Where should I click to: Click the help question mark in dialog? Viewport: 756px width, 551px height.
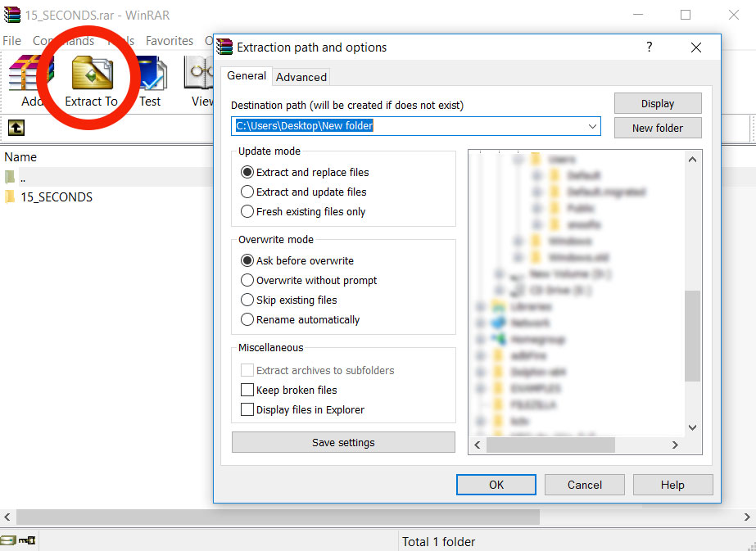649,47
